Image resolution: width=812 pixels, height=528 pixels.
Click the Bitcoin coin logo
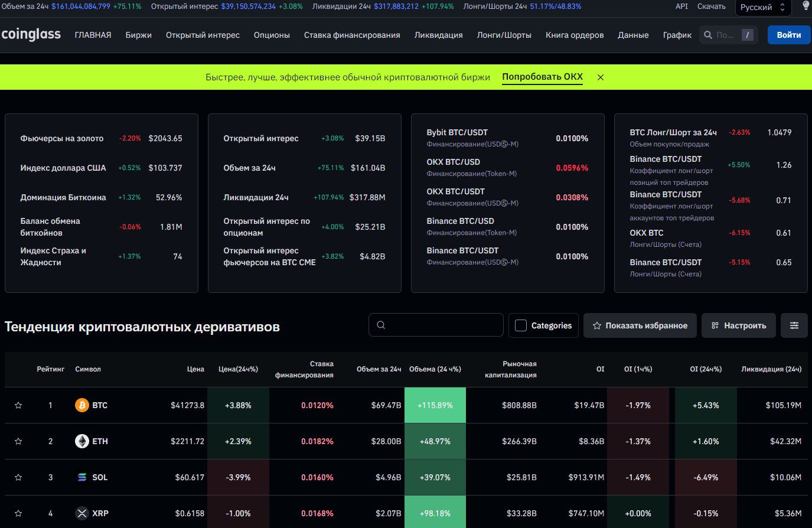tap(81, 405)
